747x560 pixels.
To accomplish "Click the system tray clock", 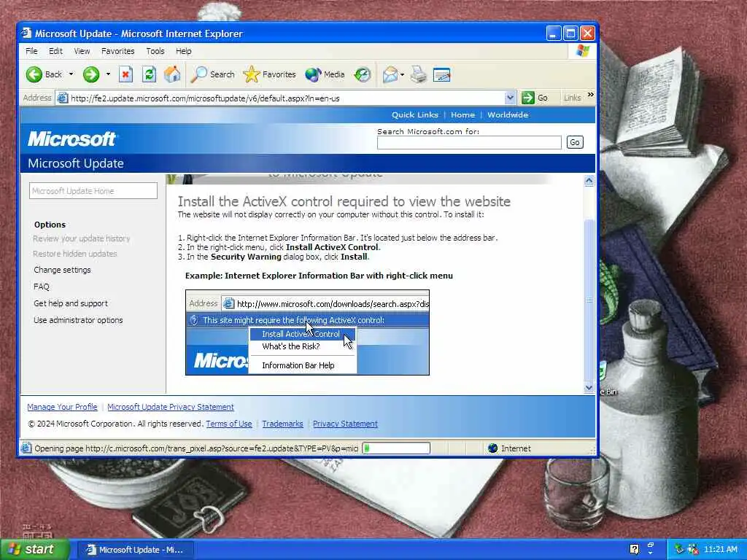I will coord(720,550).
